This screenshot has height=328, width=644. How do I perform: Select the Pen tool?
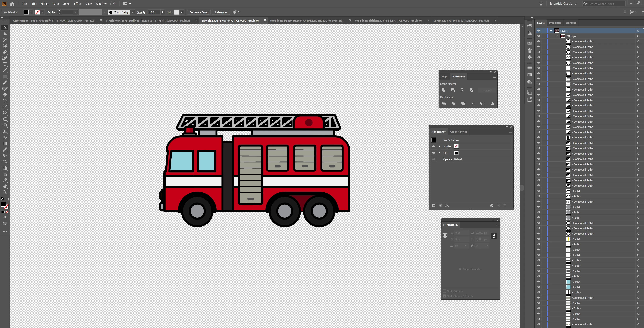(5, 52)
